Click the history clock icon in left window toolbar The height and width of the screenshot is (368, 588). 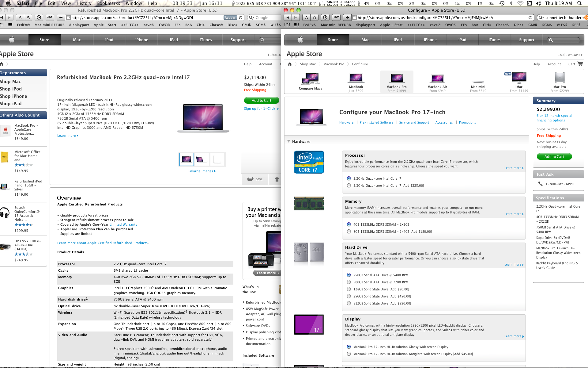pyautogui.click(x=39, y=17)
